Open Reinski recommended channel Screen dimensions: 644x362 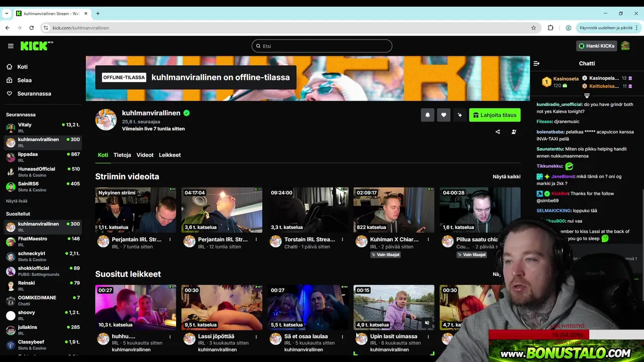pos(43,286)
